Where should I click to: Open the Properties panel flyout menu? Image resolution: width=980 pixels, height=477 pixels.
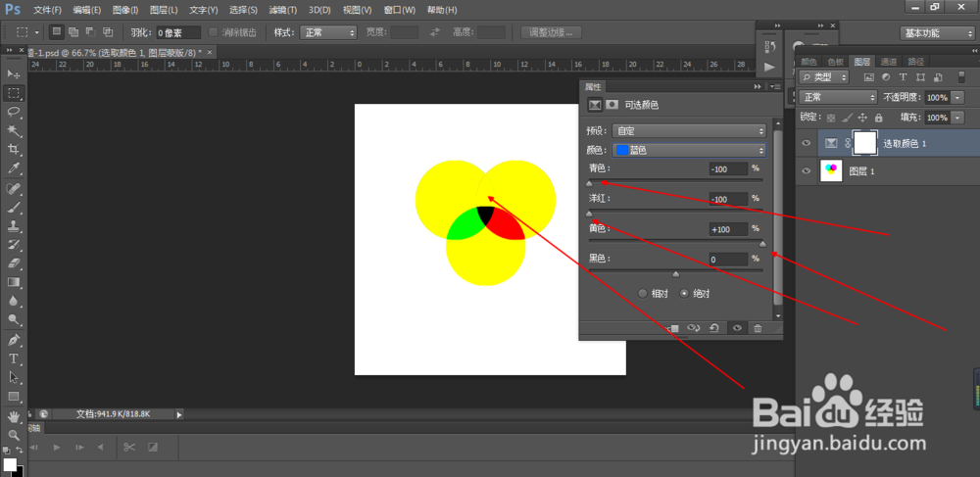(775, 87)
